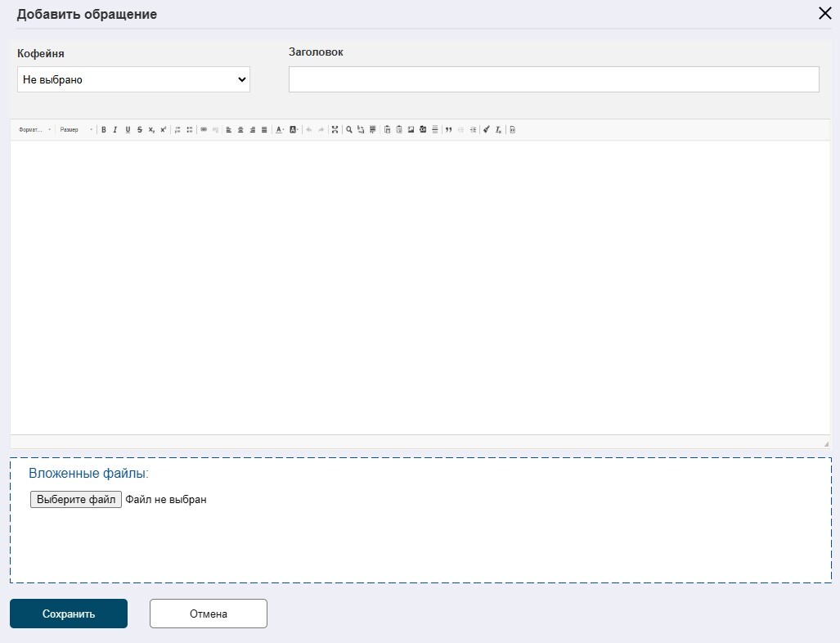840x643 pixels.
Task: Switch to source code view
Action: (x=512, y=130)
